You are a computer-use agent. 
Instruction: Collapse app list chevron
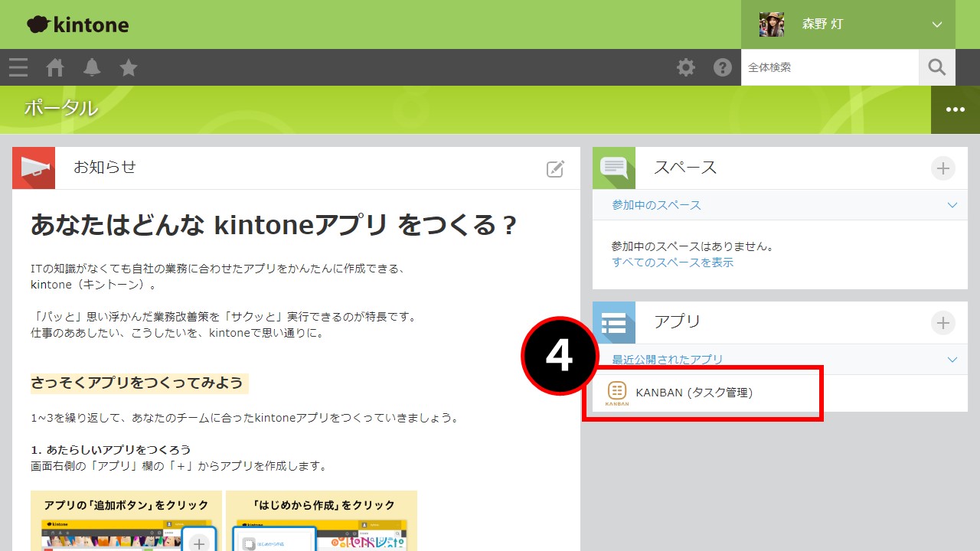952,360
